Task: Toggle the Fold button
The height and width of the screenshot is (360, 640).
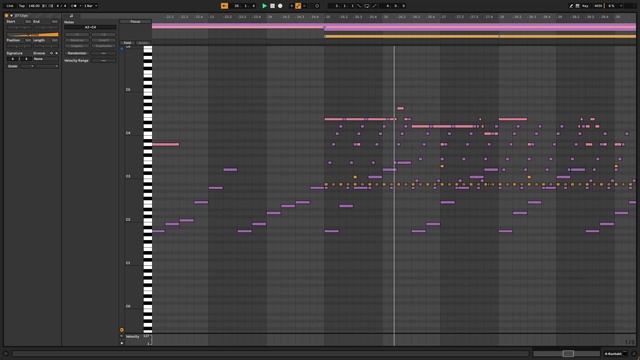Action: (x=127, y=43)
